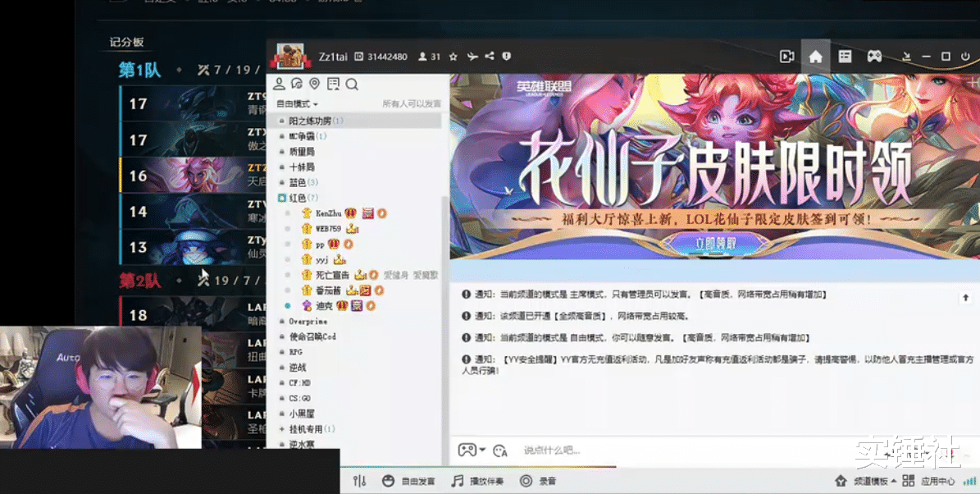Select user 番茄酱 in member list
The width and height of the screenshot is (980, 494).
(327, 290)
